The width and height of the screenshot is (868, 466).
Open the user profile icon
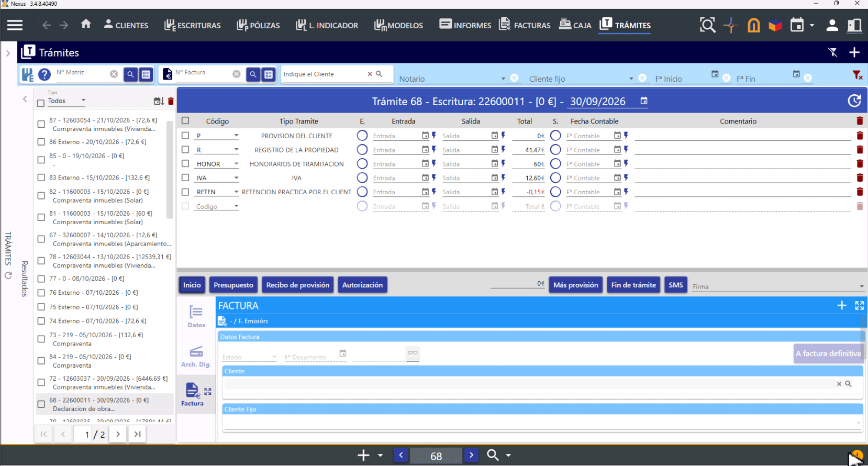pyautogui.click(x=832, y=25)
